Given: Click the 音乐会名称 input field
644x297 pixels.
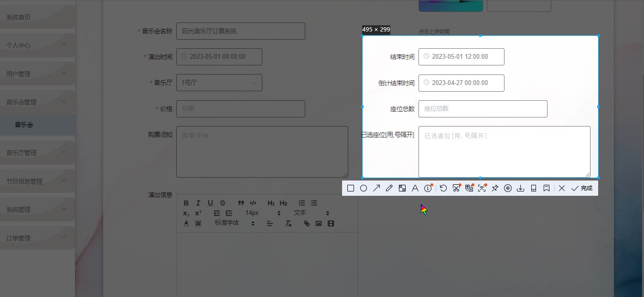Looking at the screenshot, I should [x=241, y=31].
